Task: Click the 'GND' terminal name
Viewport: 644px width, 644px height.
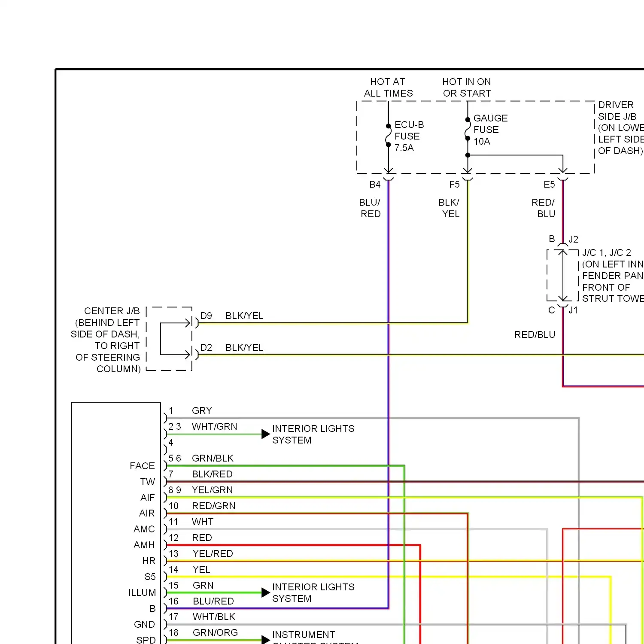Action: pyautogui.click(x=144, y=625)
